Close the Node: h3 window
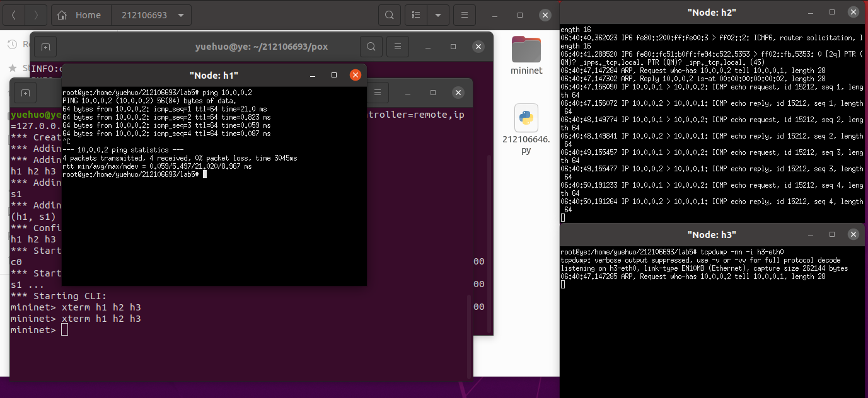 [854, 234]
